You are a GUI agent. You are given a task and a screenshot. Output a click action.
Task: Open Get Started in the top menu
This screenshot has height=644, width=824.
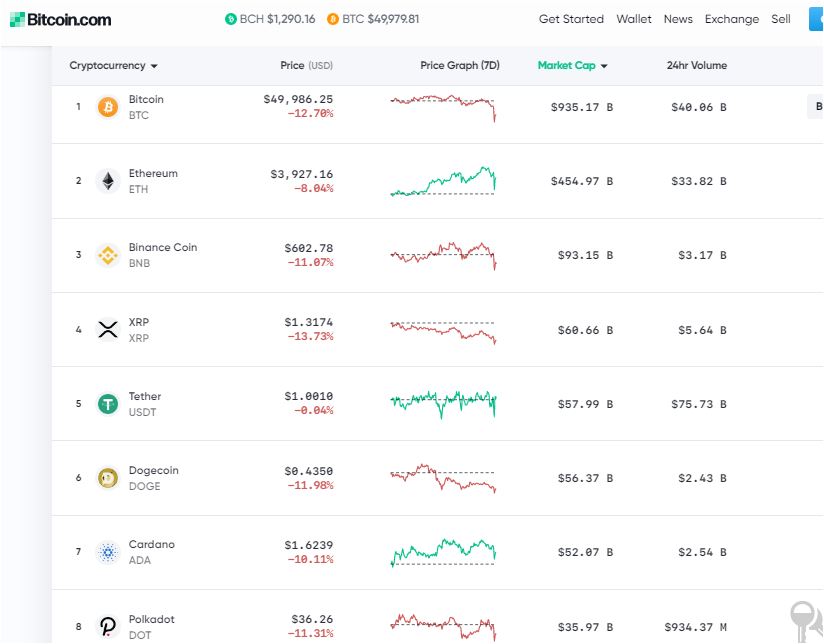[x=571, y=19]
